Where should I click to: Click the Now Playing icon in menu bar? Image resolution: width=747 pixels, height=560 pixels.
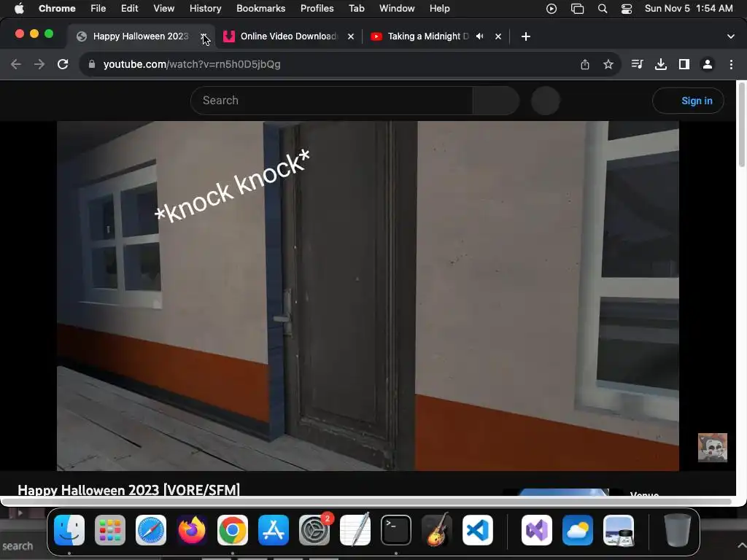click(551, 9)
